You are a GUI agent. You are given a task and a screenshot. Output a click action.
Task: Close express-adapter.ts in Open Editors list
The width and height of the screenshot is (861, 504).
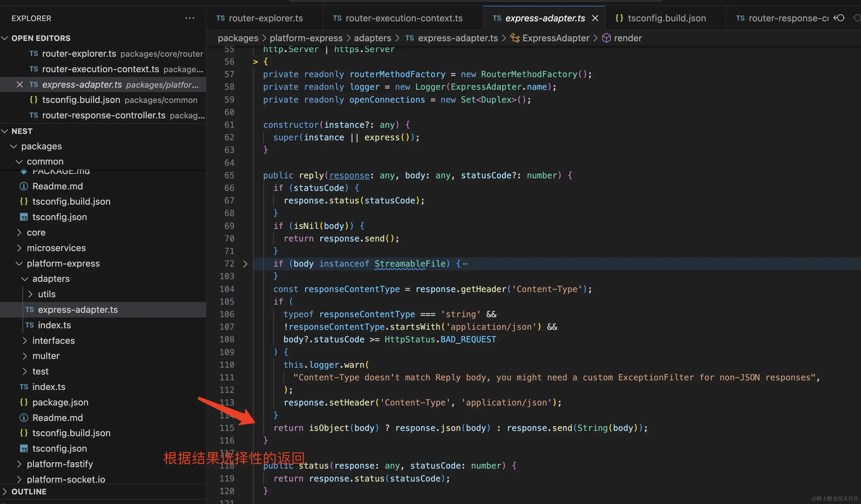[x=20, y=84]
